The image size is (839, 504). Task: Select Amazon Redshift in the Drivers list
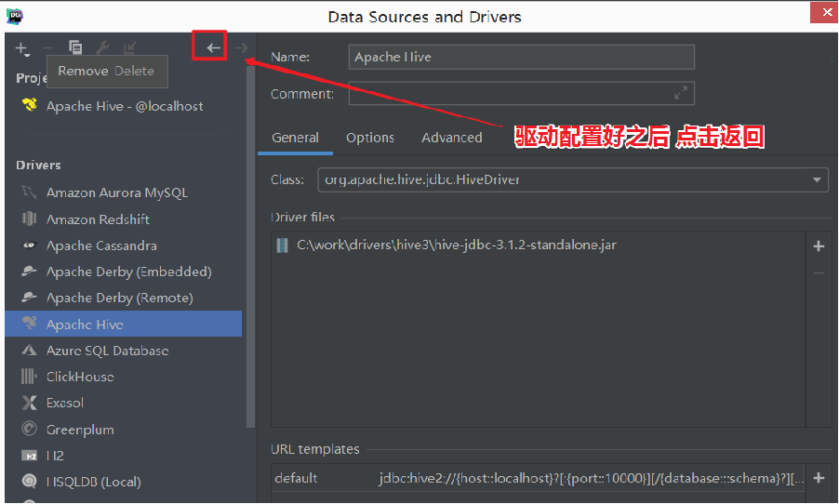click(x=98, y=219)
